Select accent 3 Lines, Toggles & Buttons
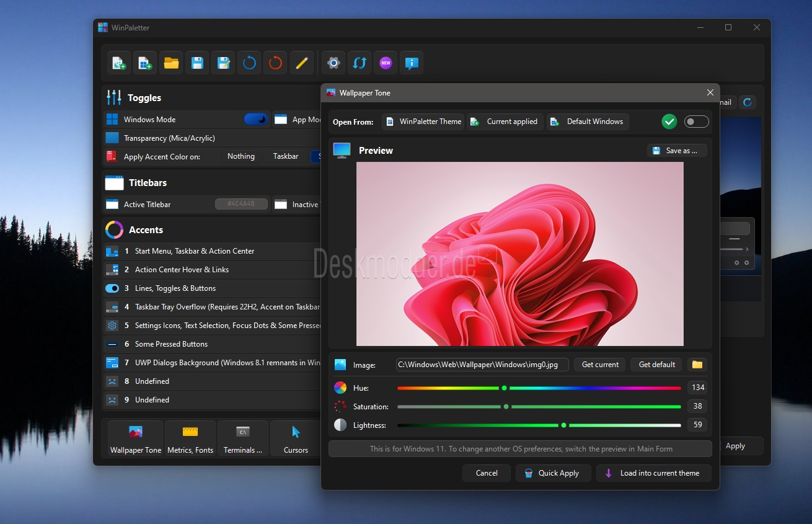812x524 pixels. click(212, 288)
